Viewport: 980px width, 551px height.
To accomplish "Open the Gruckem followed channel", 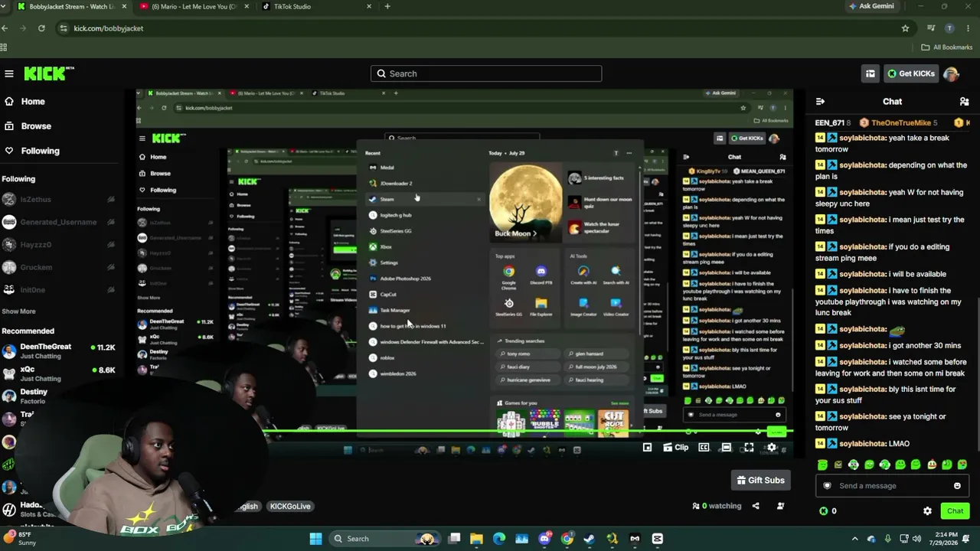I will pos(57,267).
